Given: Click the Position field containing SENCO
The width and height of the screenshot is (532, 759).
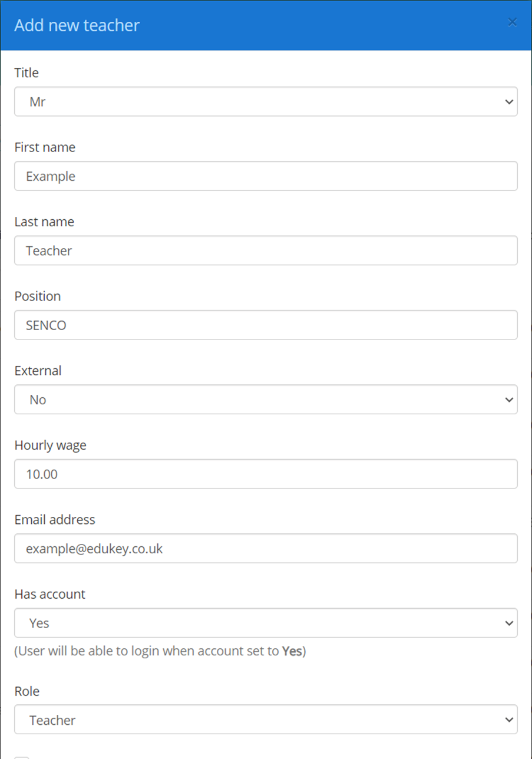Looking at the screenshot, I should coord(266,325).
